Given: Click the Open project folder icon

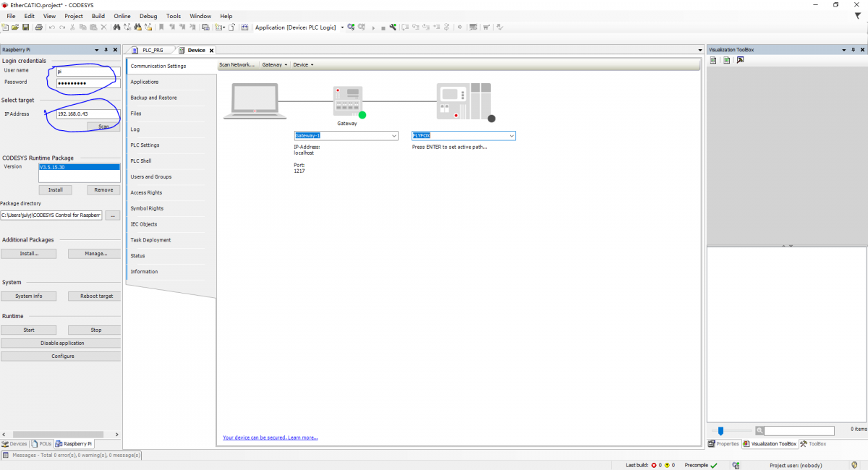Looking at the screenshot, I should tap(15, 27).
